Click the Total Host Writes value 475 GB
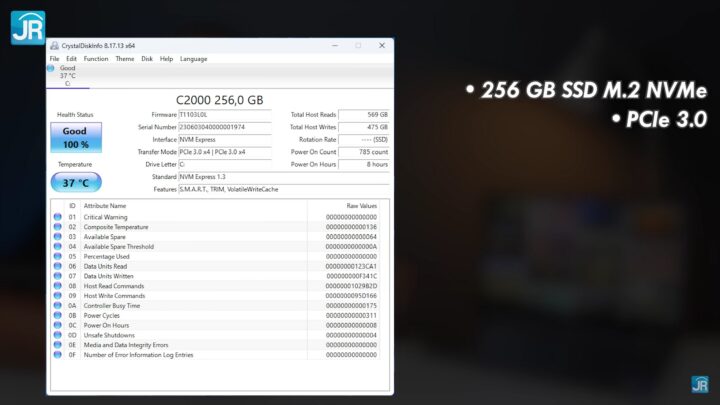Image resolution: width=720 pixels, height=405 pixels. tap(364, 127)
